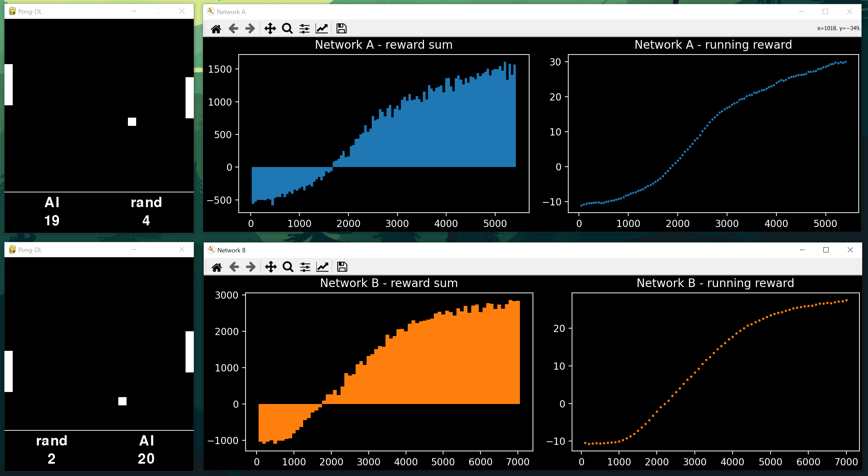Open Edit axis parameters in Network B
Image resolution: width=868 pixels, height=476 pixels.
pyautogui.click(x=322, y=267)
